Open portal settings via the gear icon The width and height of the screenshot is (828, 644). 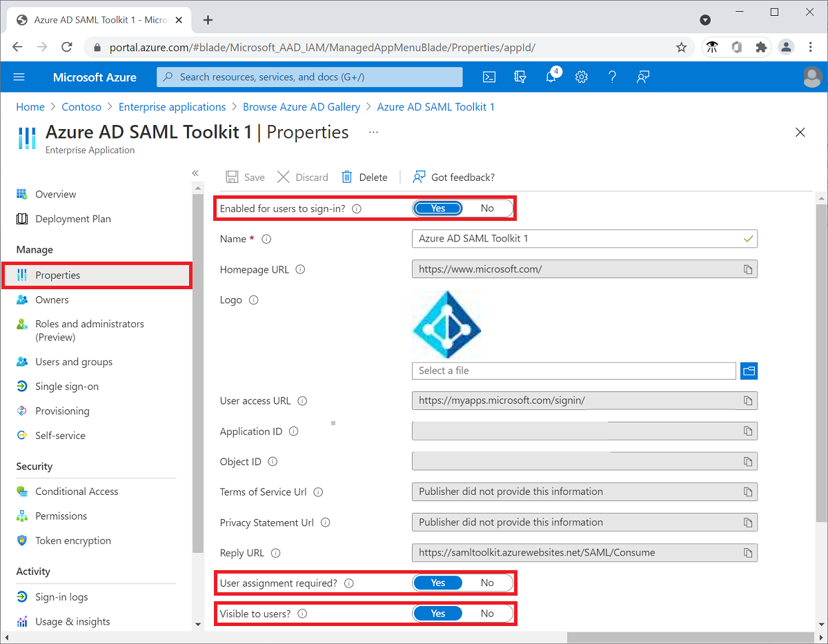tap(581, 77)
